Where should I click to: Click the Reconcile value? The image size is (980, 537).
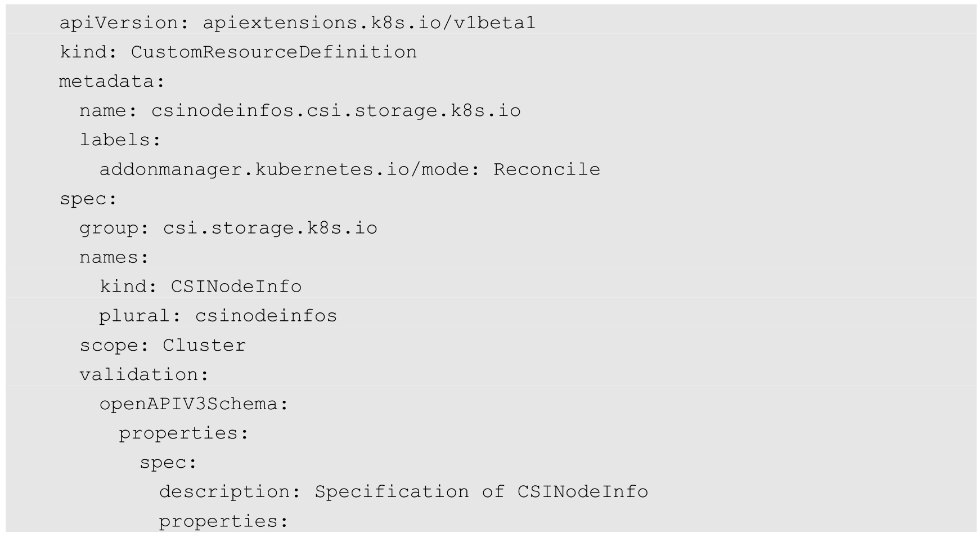(546, 169)
